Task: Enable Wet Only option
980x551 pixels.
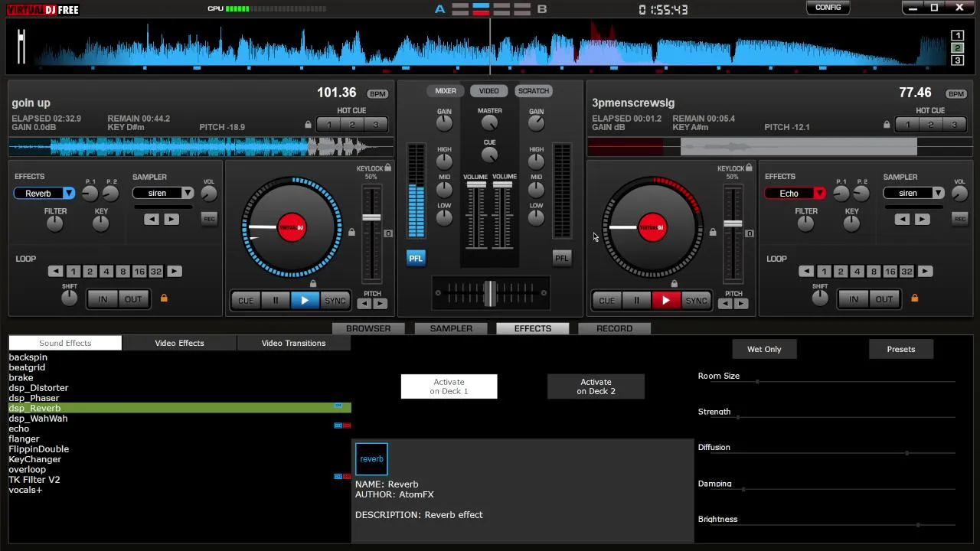Action: click(764, 349)
